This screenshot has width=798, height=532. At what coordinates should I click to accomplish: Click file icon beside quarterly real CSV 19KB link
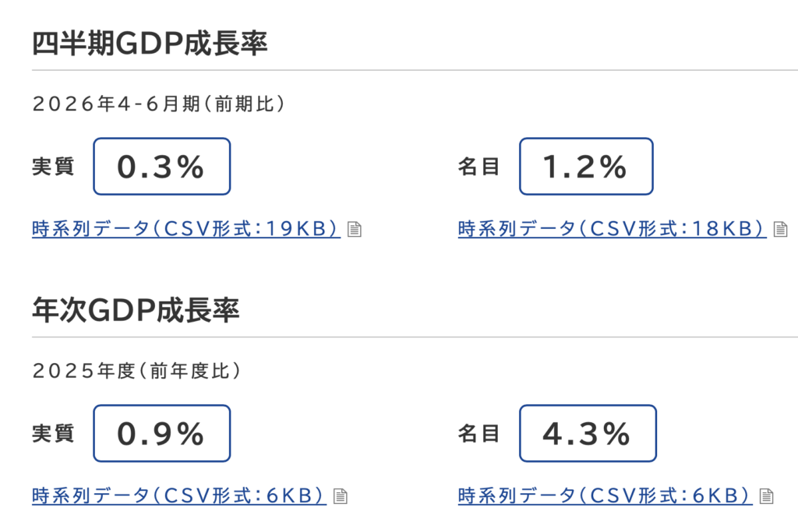355,229
